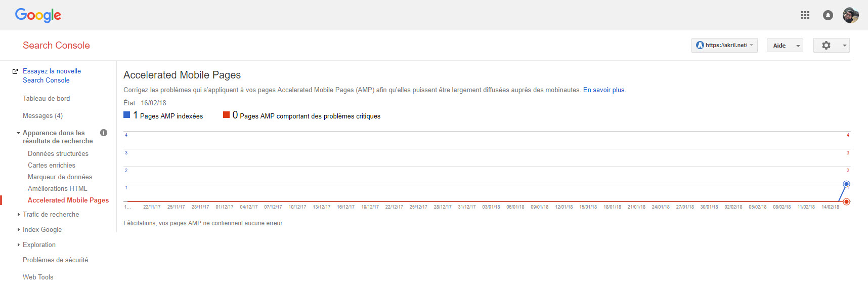The image size is (868, 284).
Task: Click the 14/02/18 date label on the chart axis
Action: tap(830, 207)
